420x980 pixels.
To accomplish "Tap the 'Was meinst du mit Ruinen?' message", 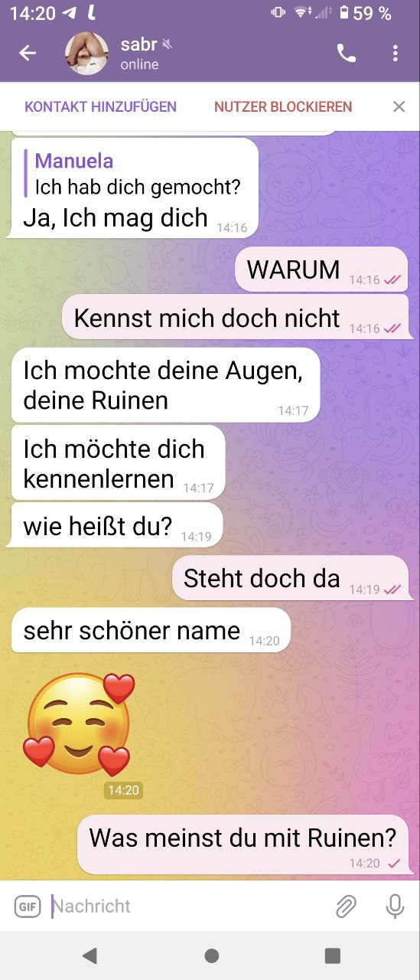I will 246,844.
